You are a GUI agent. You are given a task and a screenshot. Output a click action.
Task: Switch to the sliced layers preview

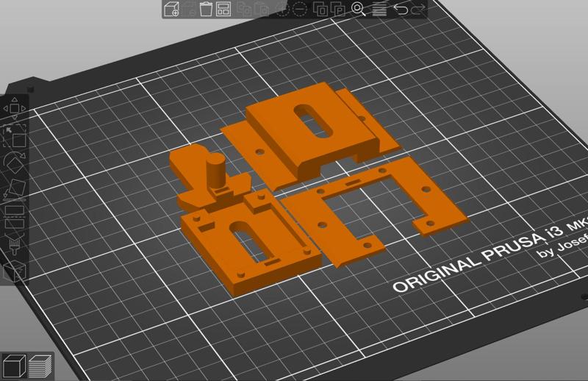point(40,365)
